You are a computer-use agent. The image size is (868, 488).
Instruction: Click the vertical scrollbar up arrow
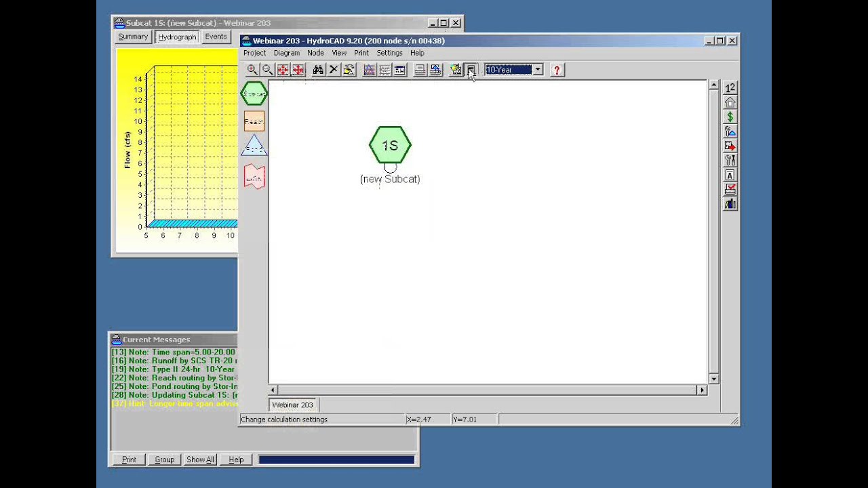coord(713,85)
